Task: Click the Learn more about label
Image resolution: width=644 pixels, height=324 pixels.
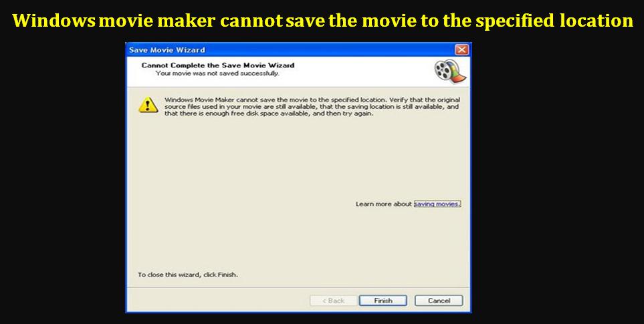Action: [x=384, y=204]
